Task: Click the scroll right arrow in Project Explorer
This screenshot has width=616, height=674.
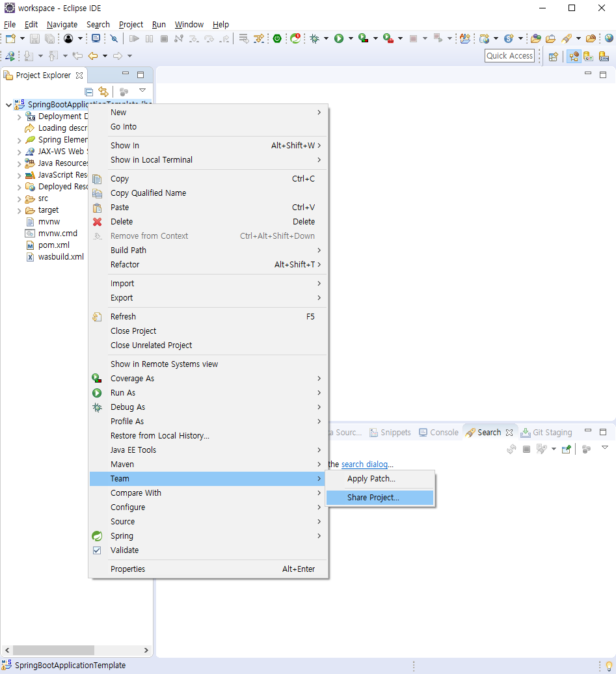Action: [x=146, y=650]
